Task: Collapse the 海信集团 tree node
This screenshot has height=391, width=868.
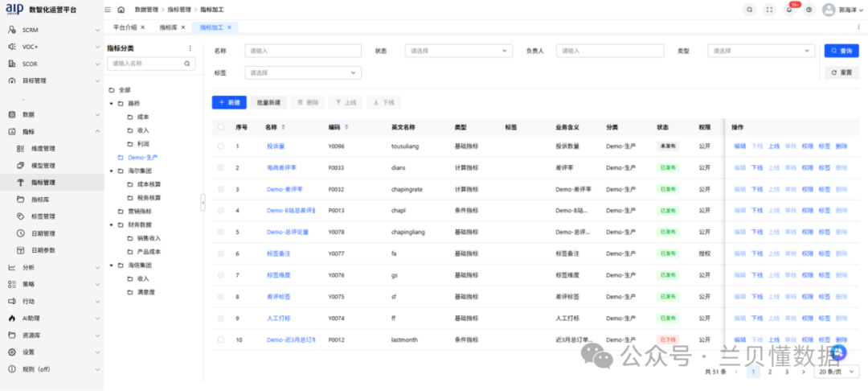Action: [111, 265]
